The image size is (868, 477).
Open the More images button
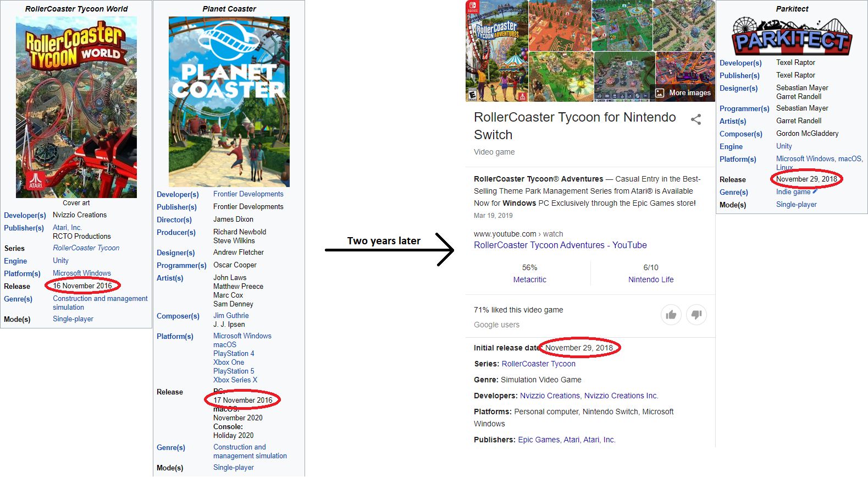(x=683, y=93)
